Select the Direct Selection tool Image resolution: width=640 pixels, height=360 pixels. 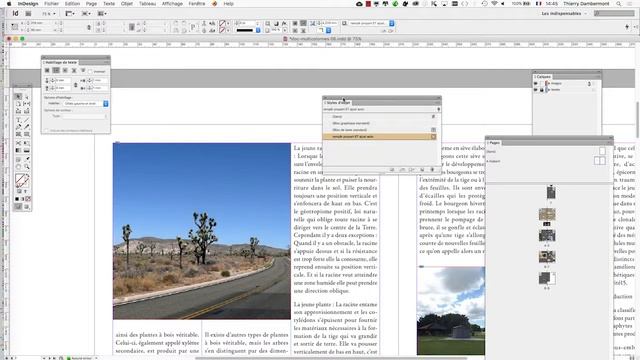click(x=27, y=97)
